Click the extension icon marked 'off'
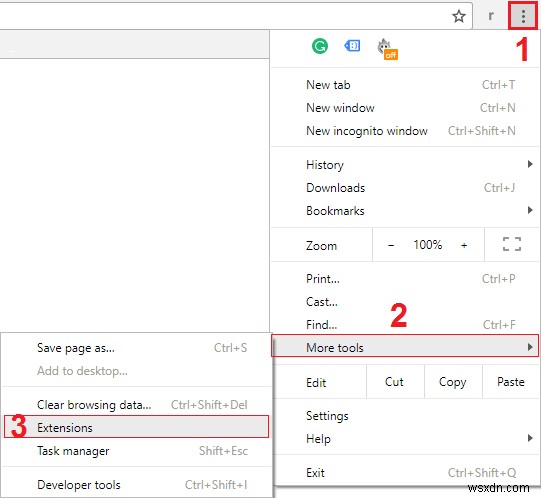541x498 pixels. click(x=387, y=49)
